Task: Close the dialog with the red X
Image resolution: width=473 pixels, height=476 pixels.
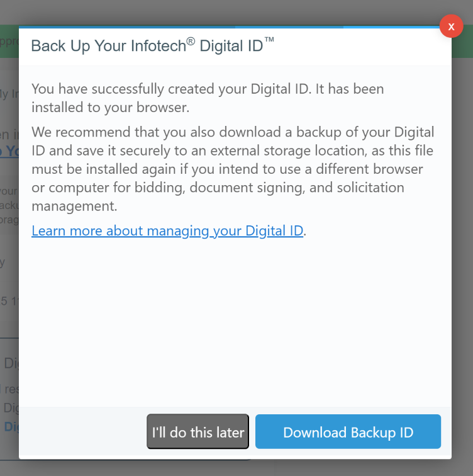Action: (x=451, y=26)
